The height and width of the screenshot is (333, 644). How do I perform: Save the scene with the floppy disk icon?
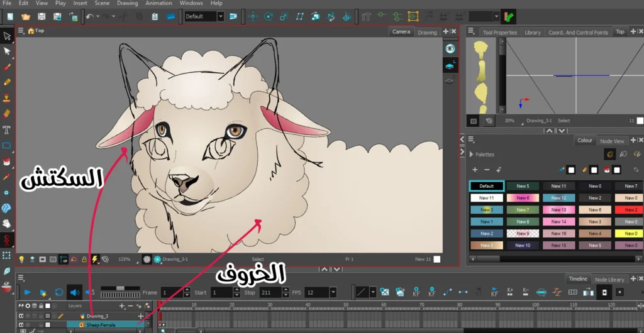pyautogui.click(x=42, y=17)
